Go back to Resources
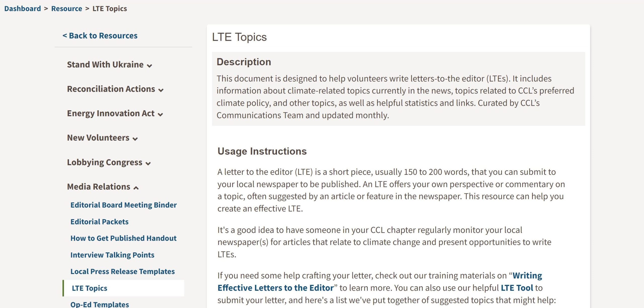The width and height of the screenshot is (644, 308). 100,36
